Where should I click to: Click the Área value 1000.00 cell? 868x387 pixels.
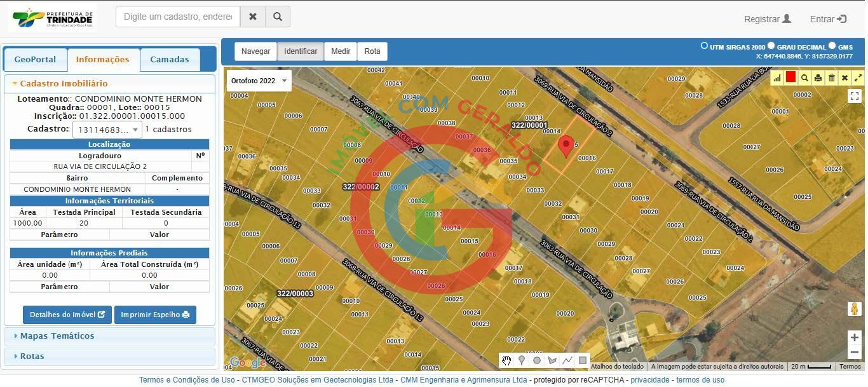pos(27,223)
